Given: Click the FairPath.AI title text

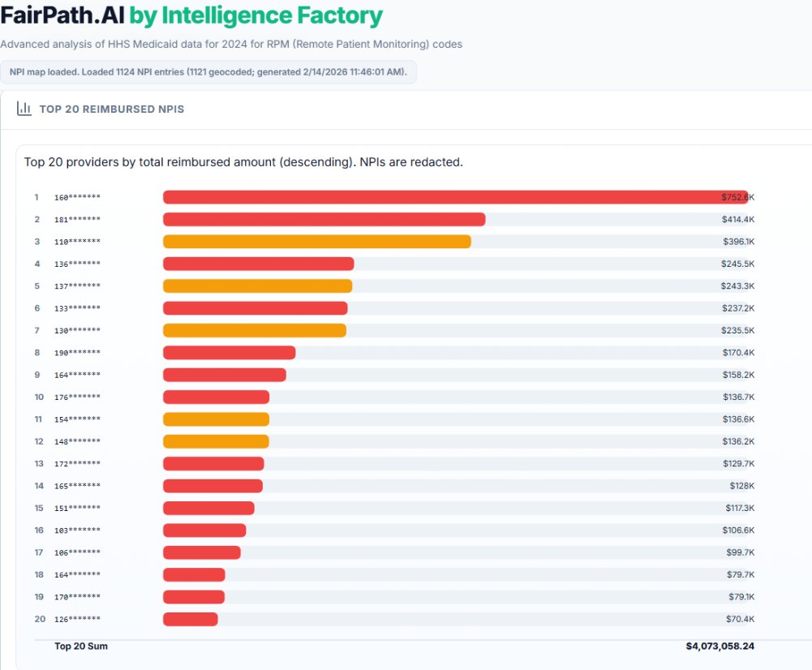Looking at the screenshot, I should pos(62,15).
